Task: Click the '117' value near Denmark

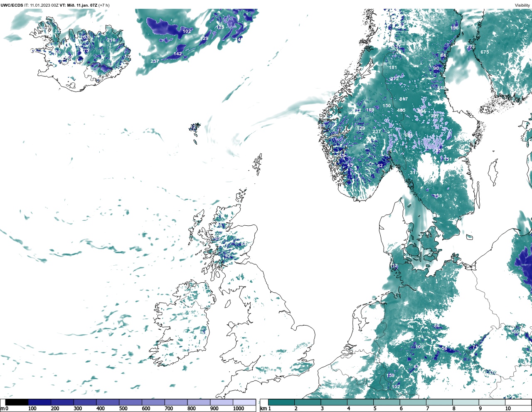Action: click(394, 266)
